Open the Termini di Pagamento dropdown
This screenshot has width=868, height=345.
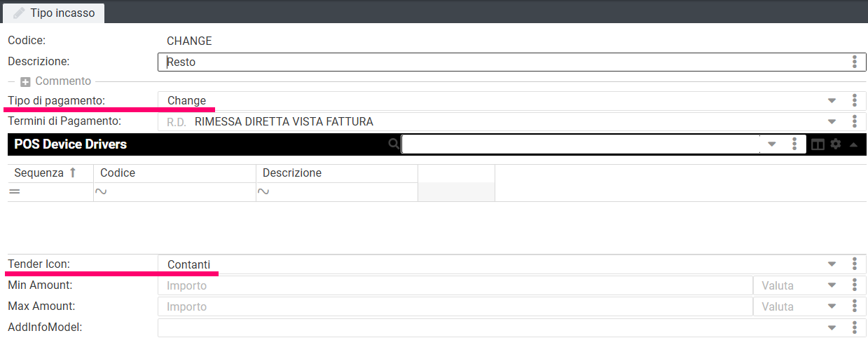pyautogui.click(x=832, y=122)
